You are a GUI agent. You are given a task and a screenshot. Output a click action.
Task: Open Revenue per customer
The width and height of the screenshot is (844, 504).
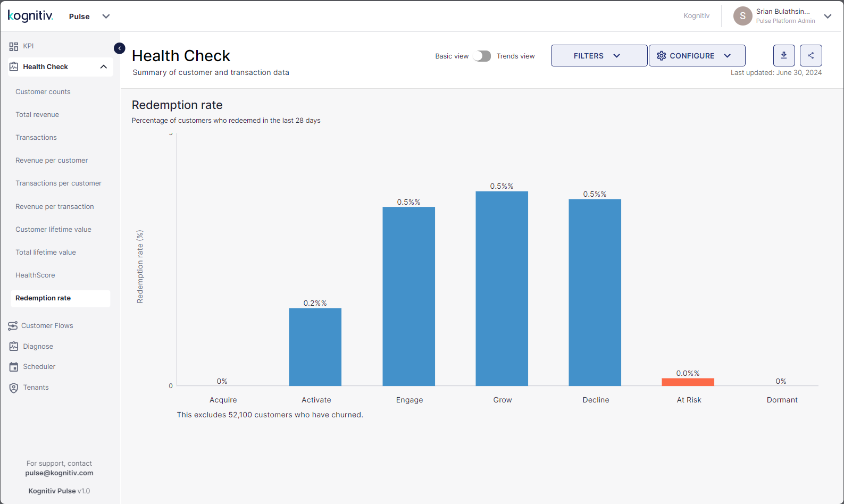52,161
